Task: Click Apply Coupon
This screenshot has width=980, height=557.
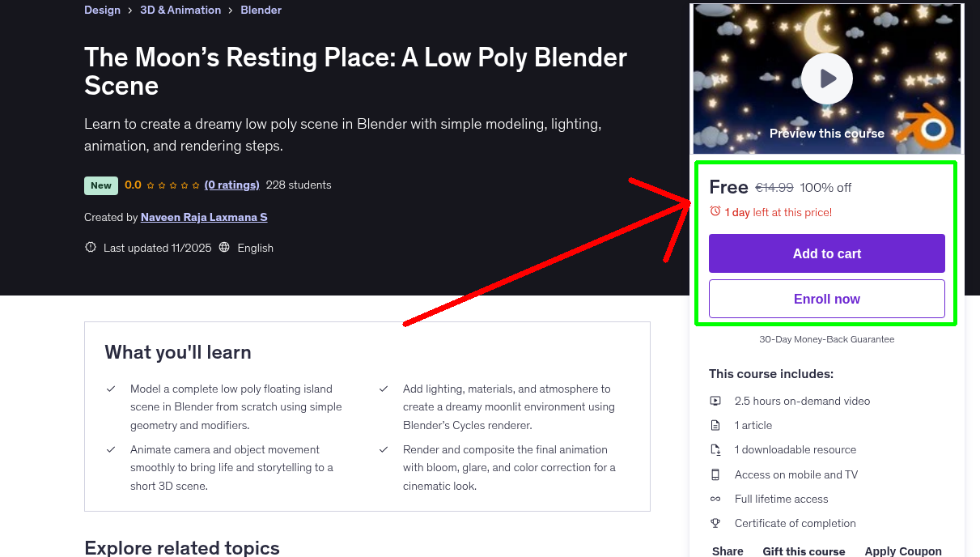Action: click(902, 551)
